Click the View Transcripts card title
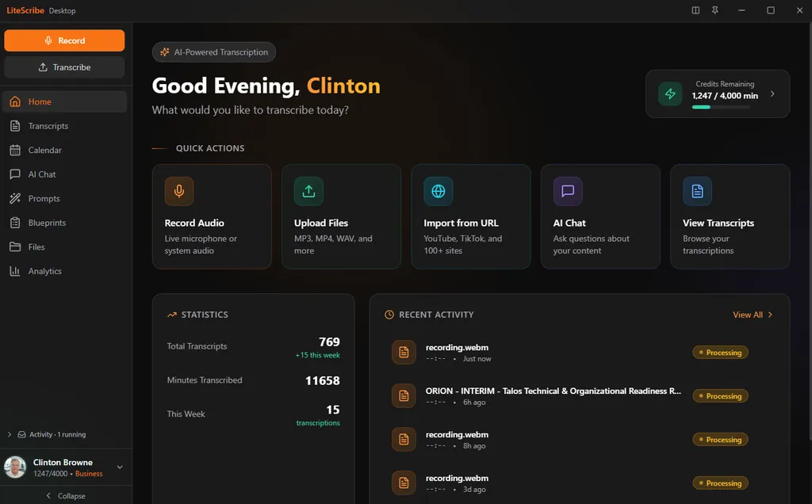This screenshot has height=504, width=812. point(718,223)
